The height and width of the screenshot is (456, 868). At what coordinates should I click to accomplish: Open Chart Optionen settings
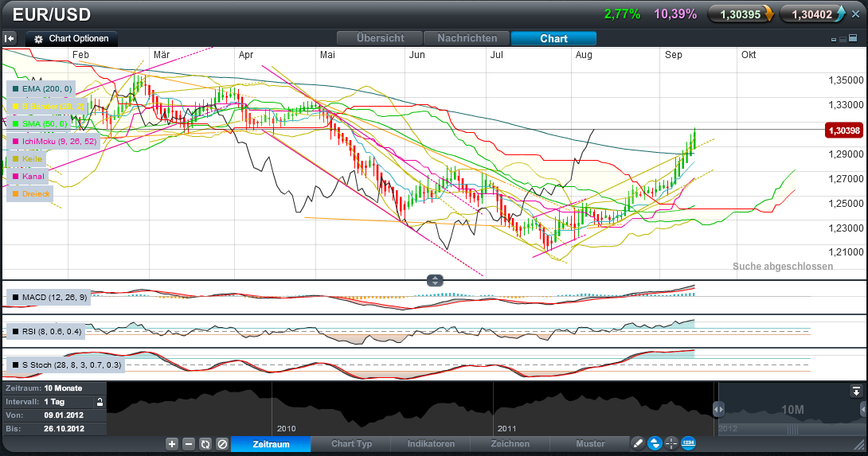(72, 39)
